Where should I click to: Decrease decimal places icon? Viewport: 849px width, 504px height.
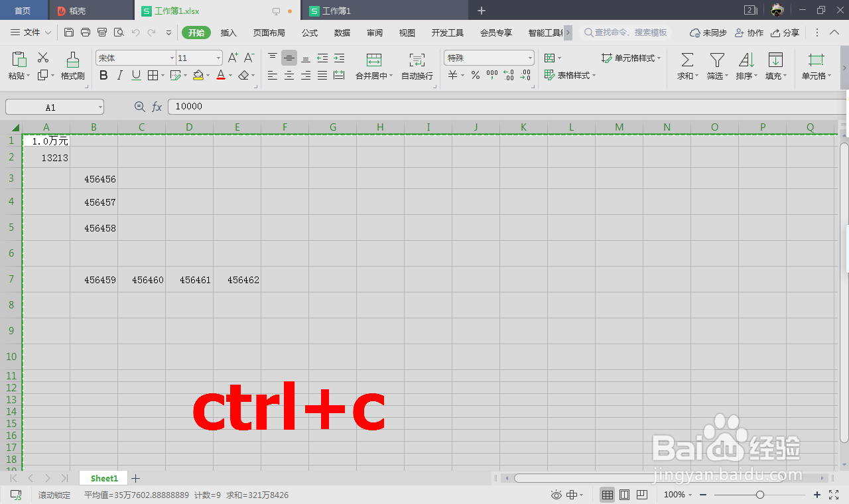tap(525, 76)
